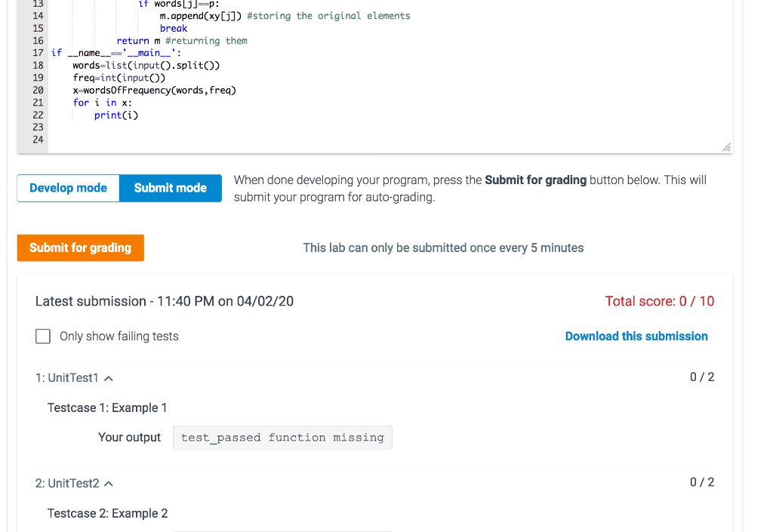This screenshot has height=532, width=773.
Task: Click 'Your output' label for Testcase 1
Action: [129, 438]
